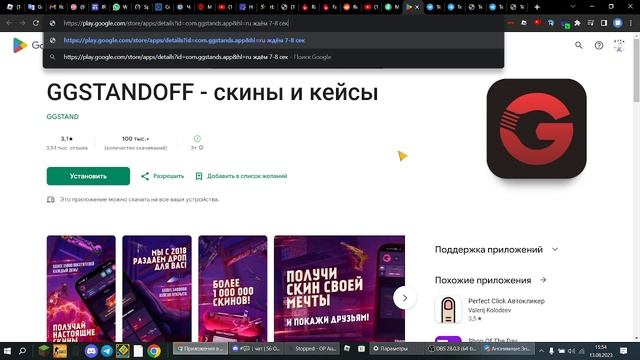The width and height of the screenshot is (640, 360).
Task: Open the Chrome profile avatar
Action: coord(618,23)
